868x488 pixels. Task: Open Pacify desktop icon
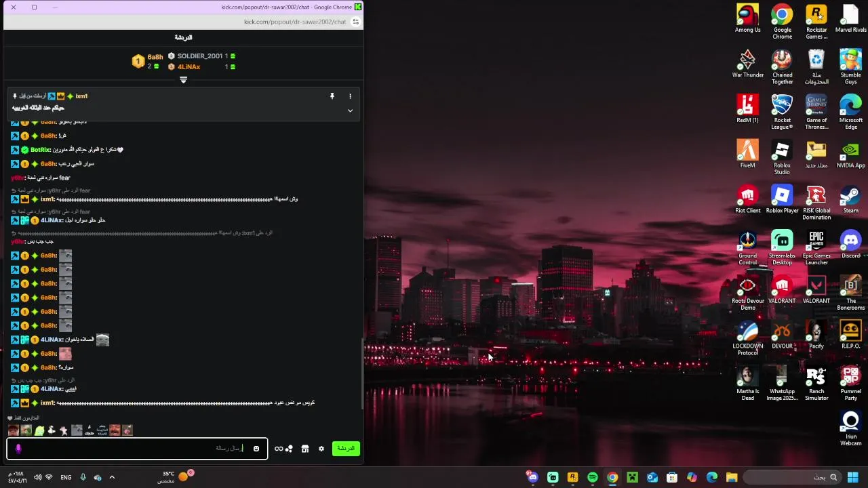[x=816, y=336]
